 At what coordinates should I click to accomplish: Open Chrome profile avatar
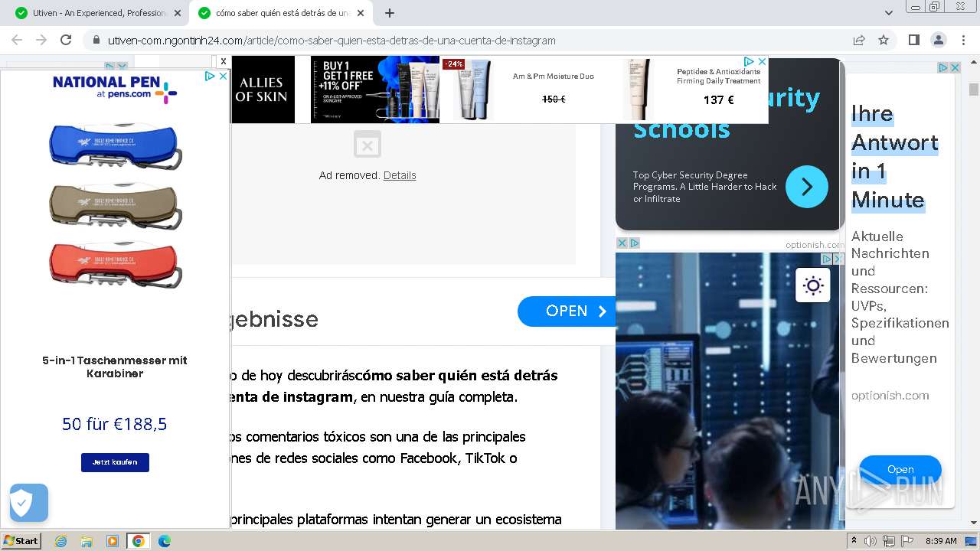click(938, 40)
